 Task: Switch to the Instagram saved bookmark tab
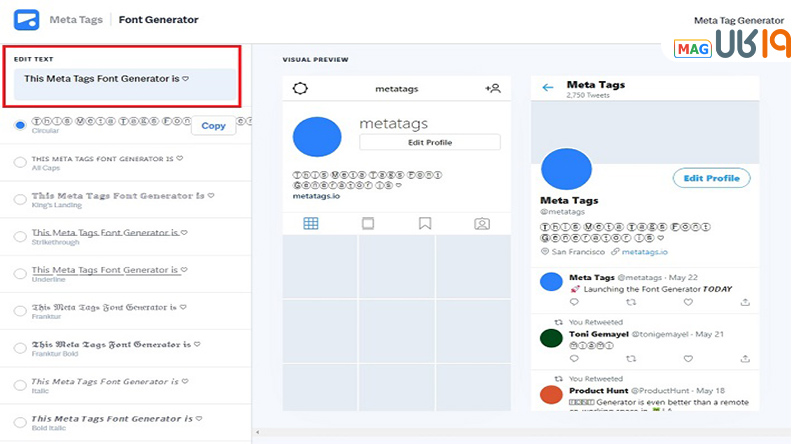tap(425, 224)
